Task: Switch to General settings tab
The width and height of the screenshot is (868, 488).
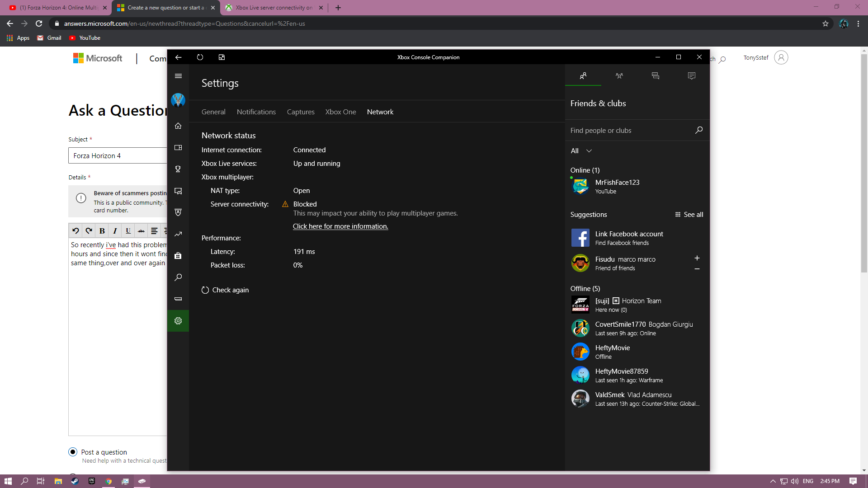Action: (x=213, y=112)
